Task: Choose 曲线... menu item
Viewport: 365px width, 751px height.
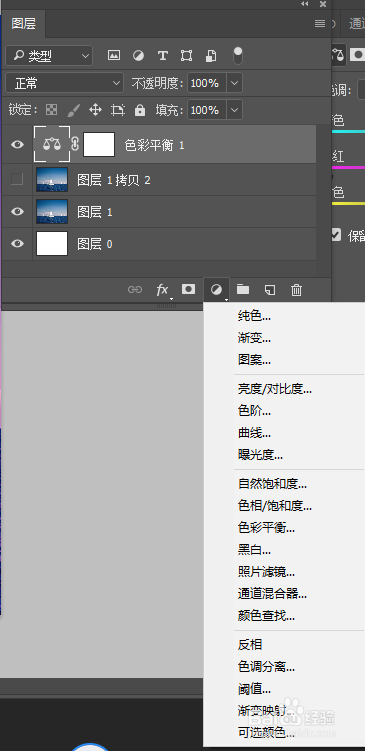Action: click(x=255, y=433)
